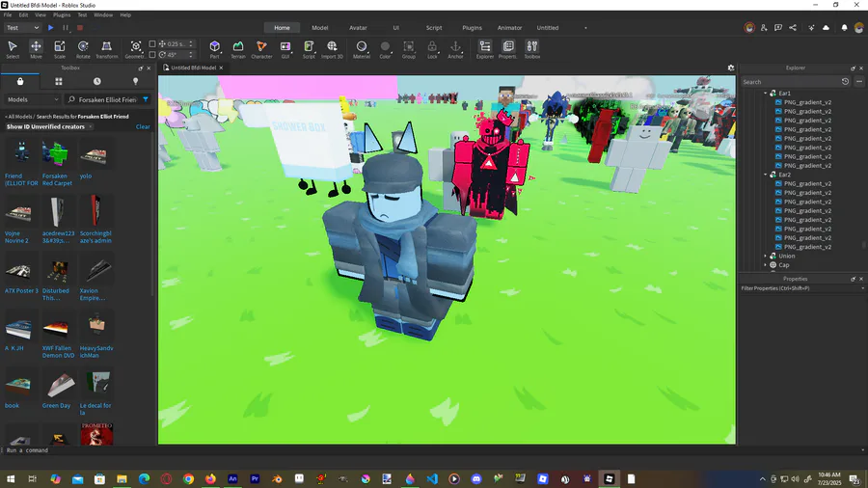Enable the rotate snapping checkbox
This screenshot has width=868, height=488.
pos(152,54)
